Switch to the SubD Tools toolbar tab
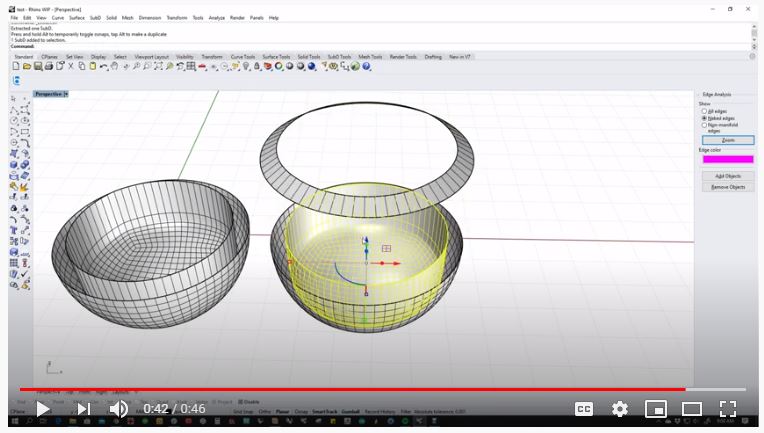The image size is (764, 433). [339, 57]
